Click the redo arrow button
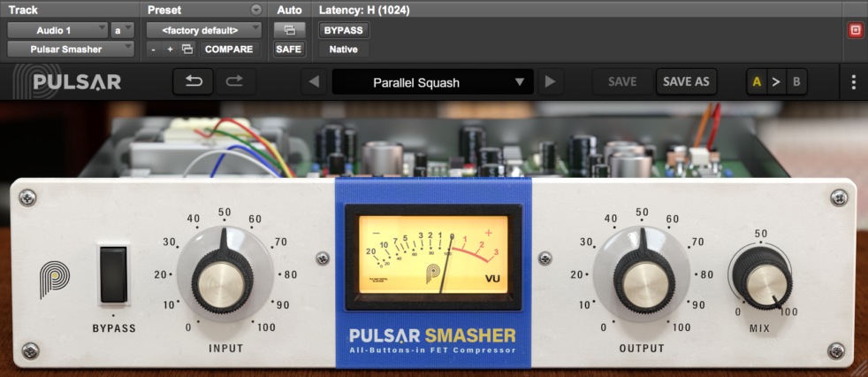 point(234,82)
